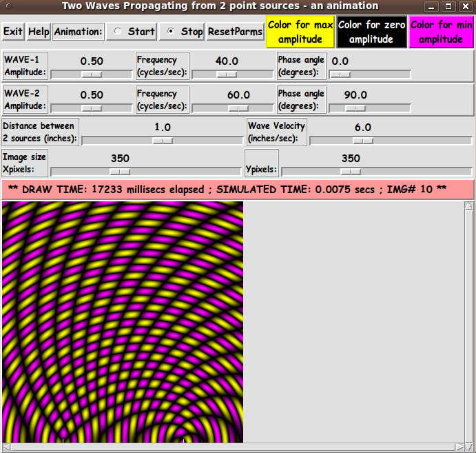Click the horizontal scrollbar right arrow
Viewport: 476px width, 453px height.
click(460, 447)
